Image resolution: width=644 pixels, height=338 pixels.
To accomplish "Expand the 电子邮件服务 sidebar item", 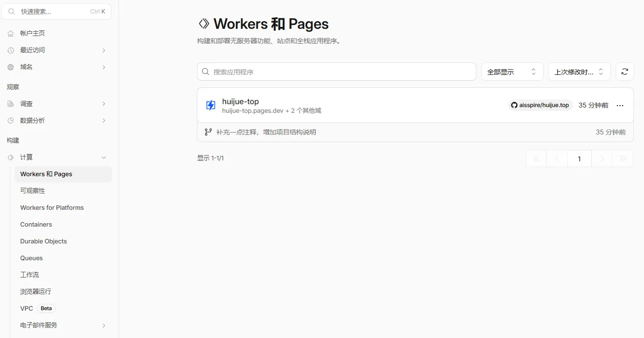I will (63, 325).
